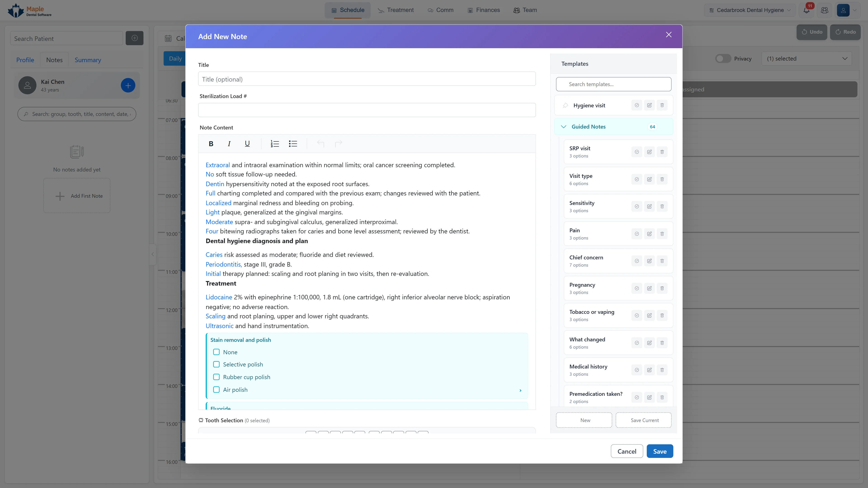Check the Air polish option

pos(216,390)
